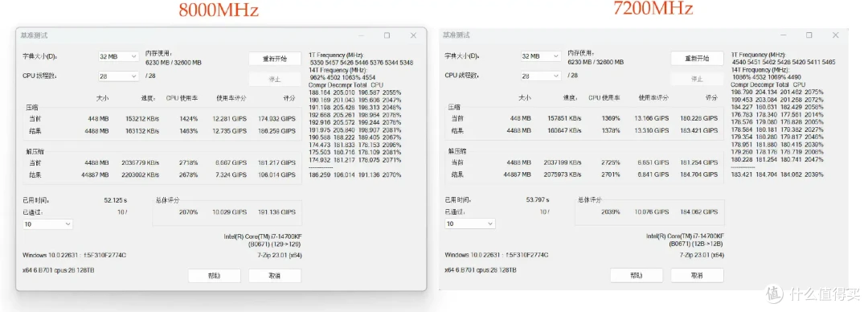Click the 帮助 help button in the 8000MHz window
This screenshot has width=868, height=312.
[215, 276]
